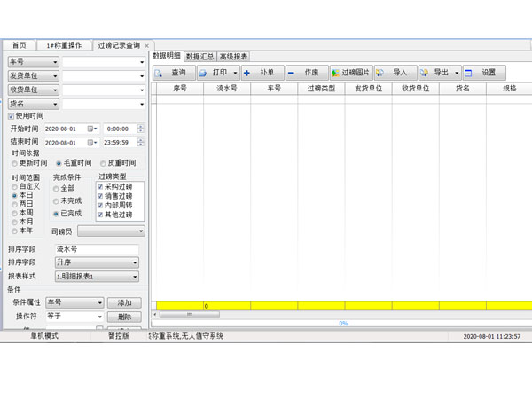Screen dimensions: 532x399
Task: Switch to the 数据汇总 tab
Action: [199, 57]
